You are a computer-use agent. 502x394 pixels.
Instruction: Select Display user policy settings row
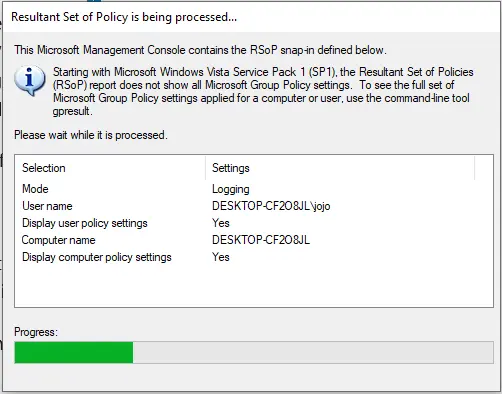coord(254,223)
